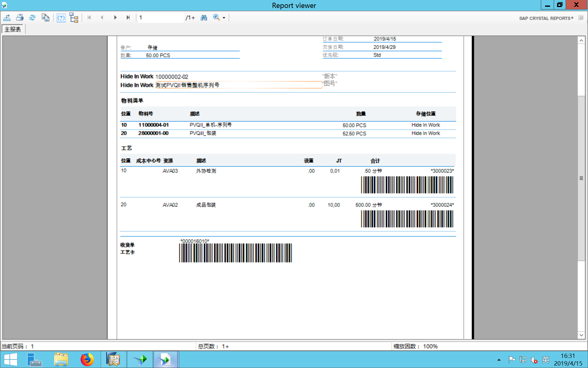Open the Action Center flag icon
The height and width of the screenshot is (368, 588).
click(x=512, y=359)
